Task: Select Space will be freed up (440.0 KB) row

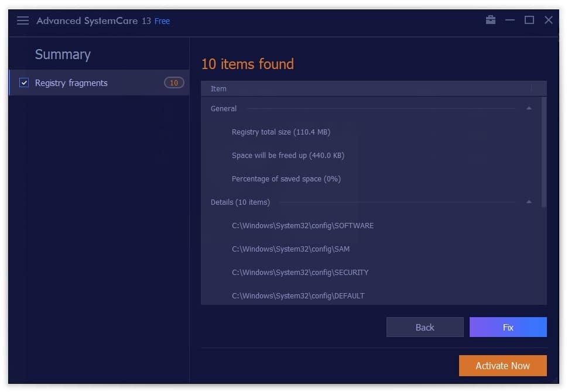Action: pos(371,155)
